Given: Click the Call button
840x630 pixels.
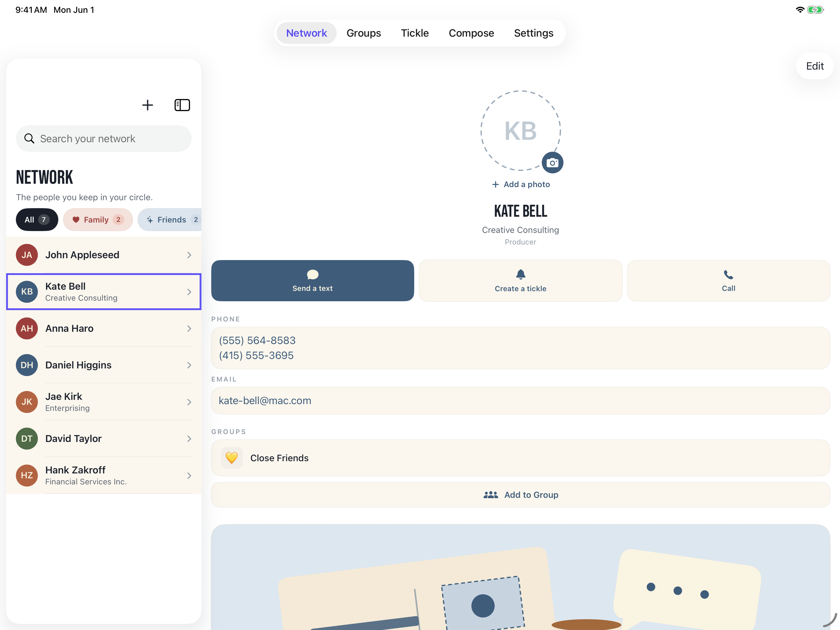Looking at the screenshot, I should [x=728, y=281].
